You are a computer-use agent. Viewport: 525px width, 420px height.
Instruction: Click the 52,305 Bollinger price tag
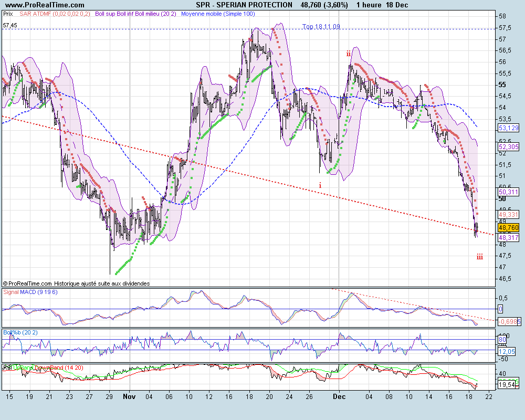[508, 146]
